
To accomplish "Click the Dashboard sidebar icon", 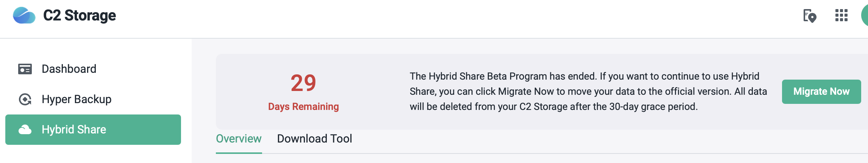I will (25, 69).
